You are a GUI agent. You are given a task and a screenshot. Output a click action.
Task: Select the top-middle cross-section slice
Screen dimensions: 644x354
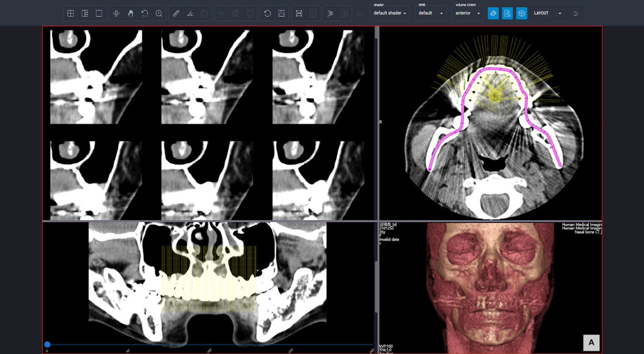pyautogui.click(x=207, y=77)
